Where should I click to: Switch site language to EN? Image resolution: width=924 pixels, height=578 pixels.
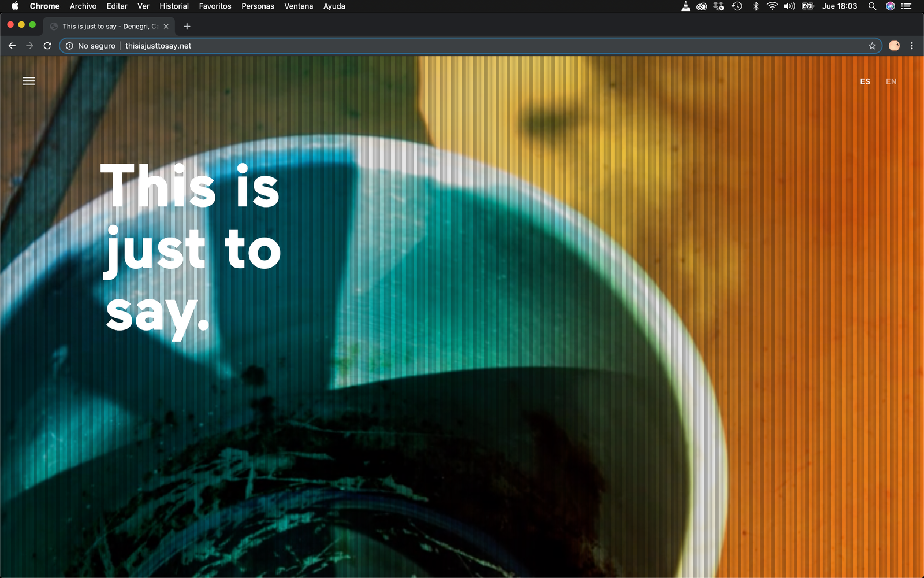click(891, 81)
